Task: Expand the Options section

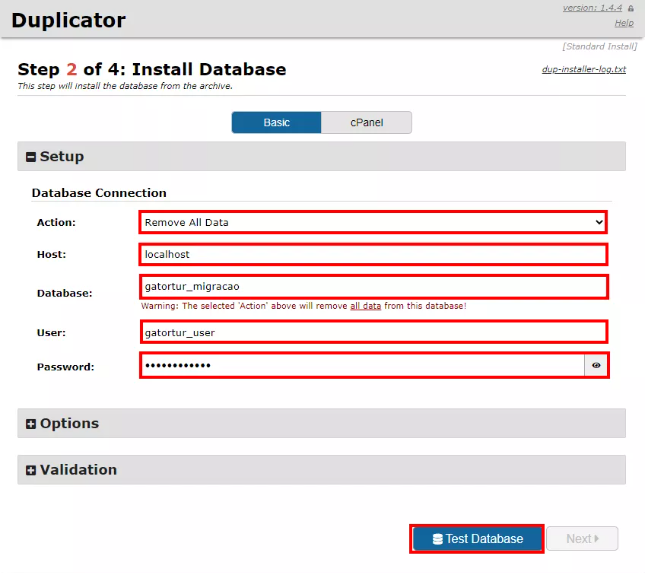Action: point(31,424)
